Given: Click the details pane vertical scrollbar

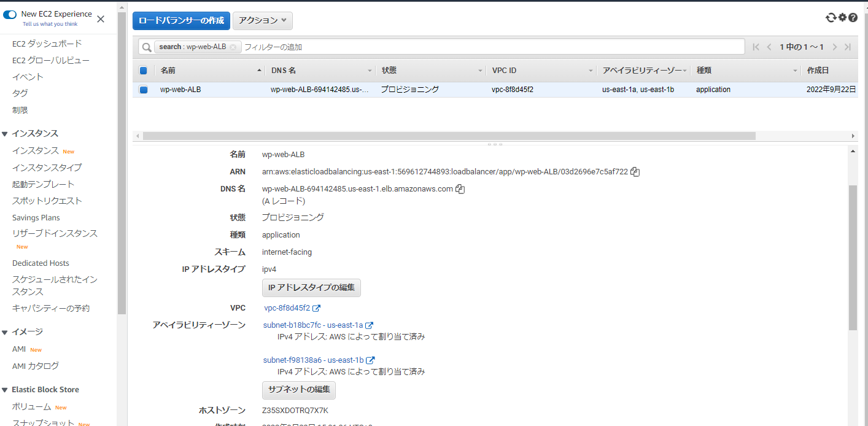Looking at the screenshot, I should coord(853,257).
